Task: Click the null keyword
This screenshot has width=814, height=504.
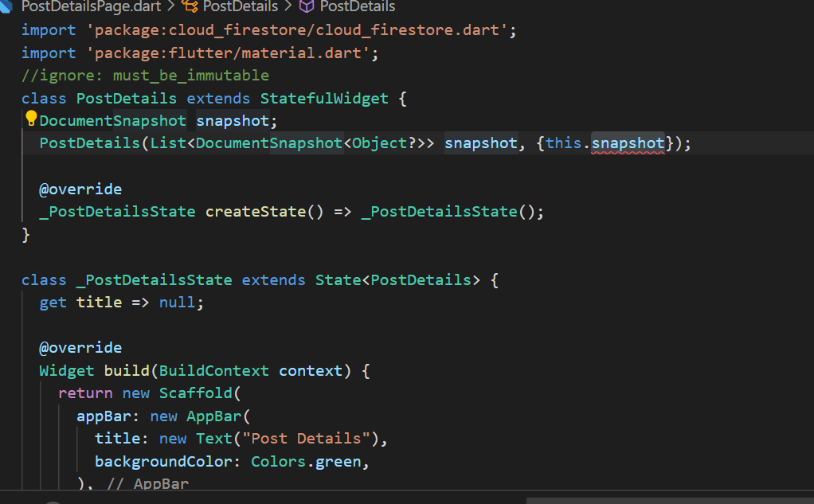Action: [x=177, y=303]
